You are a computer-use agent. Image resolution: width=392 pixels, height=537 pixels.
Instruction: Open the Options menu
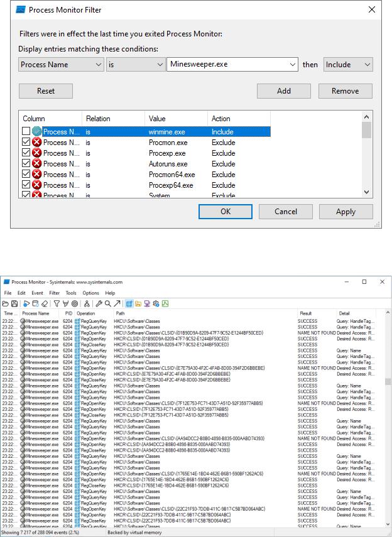(91, 293)
